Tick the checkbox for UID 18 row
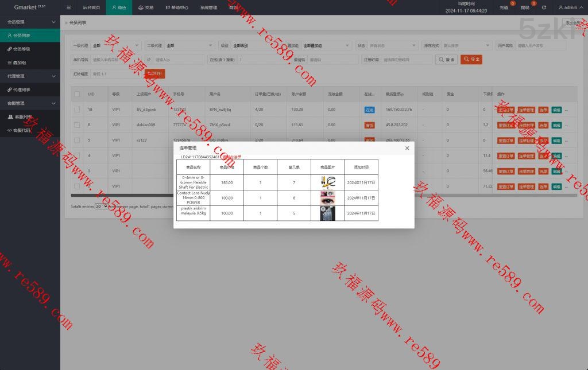The image size is (588, 370). 77,110
